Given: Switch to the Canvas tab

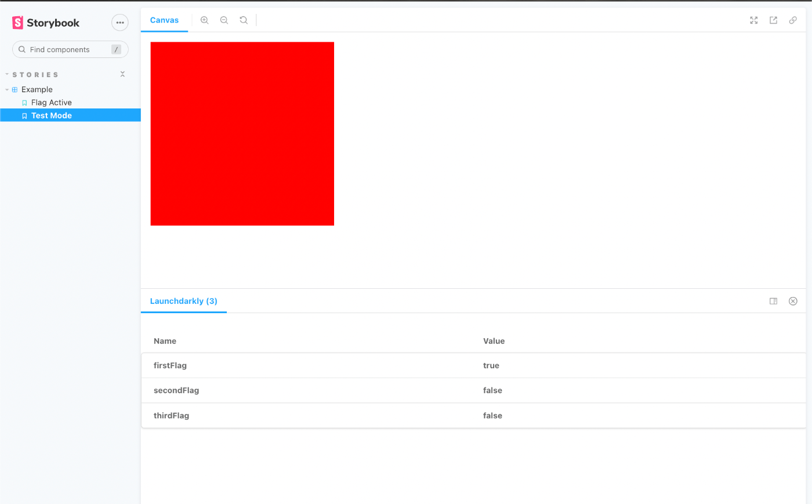Looking at the screenshot, I should [164, 20].
